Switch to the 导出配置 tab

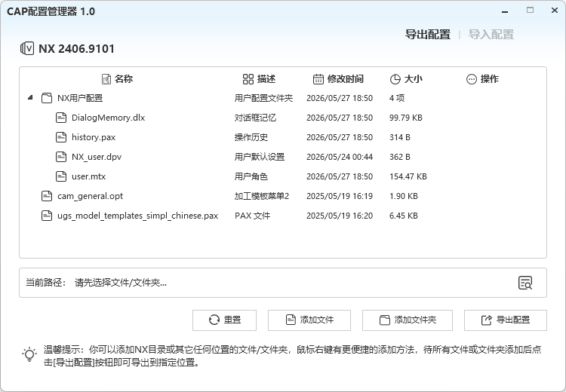[x=427, y=34]
